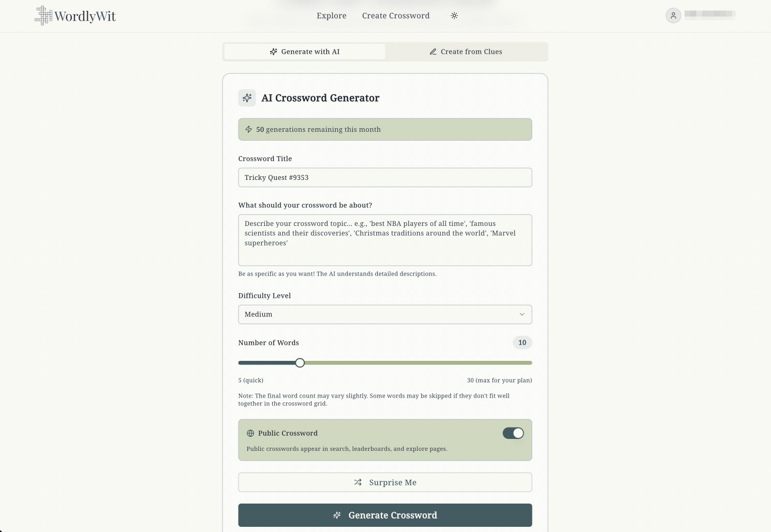This screenshot has height=532, width=771.
Task: Toggle light mode with the sun icon
Action: (454, 16)
